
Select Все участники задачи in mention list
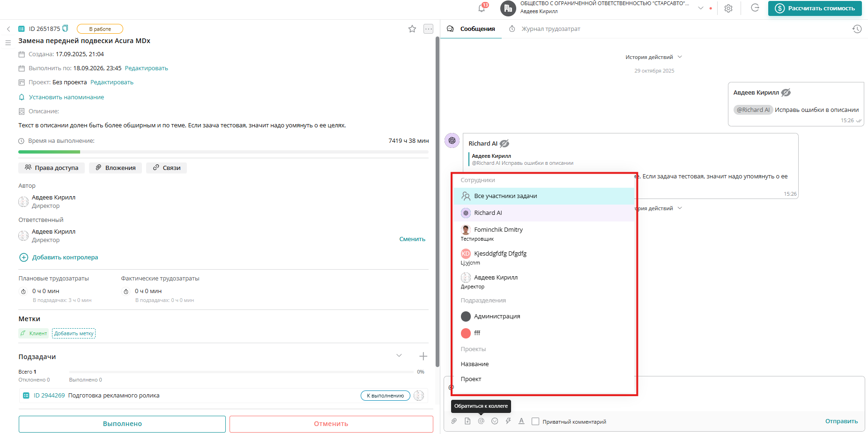[544, 196]
